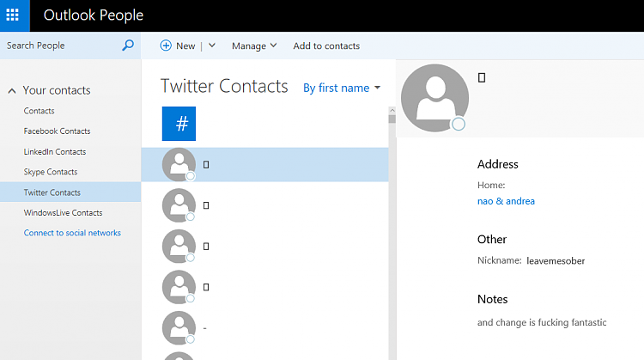This screenshot has width=644, height=360.
Task: Open the New dropdown arrow
Action: [x=212, y=46]
